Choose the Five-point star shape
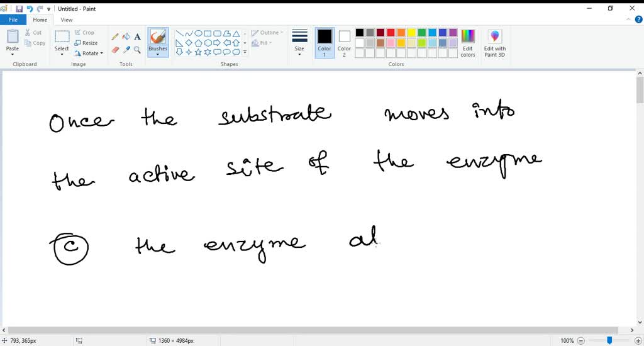This screenshot has height=346, width=644. pyautogui.click(x=198, y=52)
